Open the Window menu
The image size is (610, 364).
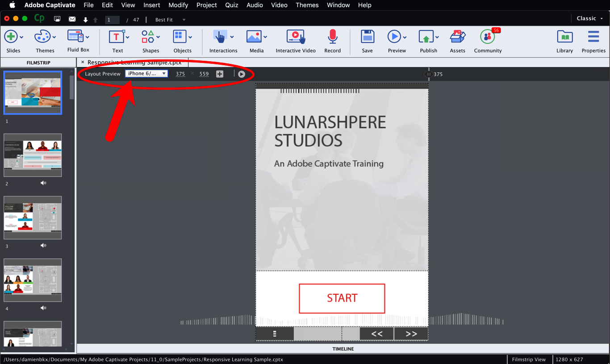(x=338, y=5)
